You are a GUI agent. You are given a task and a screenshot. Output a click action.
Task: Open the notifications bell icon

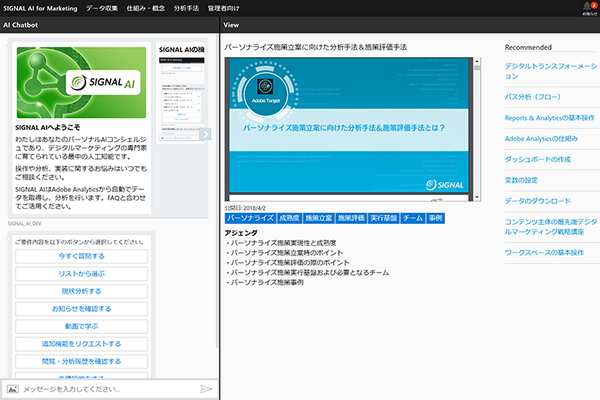coord(587,8)
